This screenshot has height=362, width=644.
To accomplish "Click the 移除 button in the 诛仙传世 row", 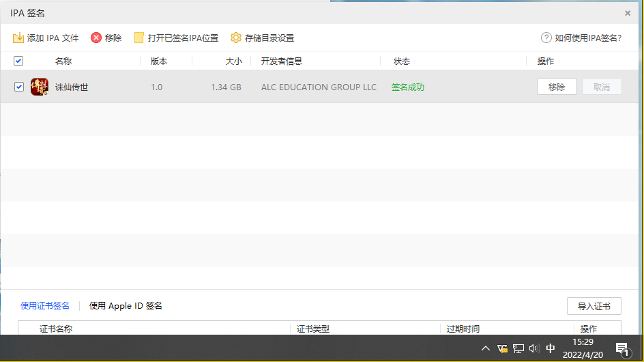I will tap(557, 87).
